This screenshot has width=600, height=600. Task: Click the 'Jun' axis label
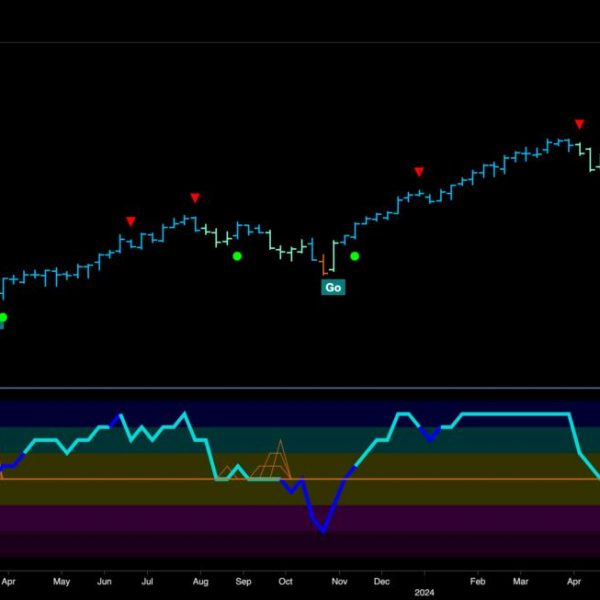[104, 582]
